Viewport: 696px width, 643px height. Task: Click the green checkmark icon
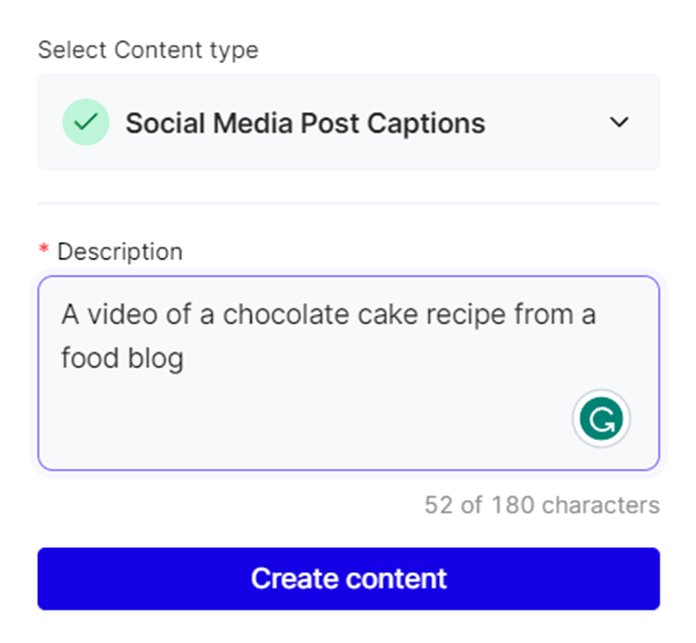tap(86, 123)
